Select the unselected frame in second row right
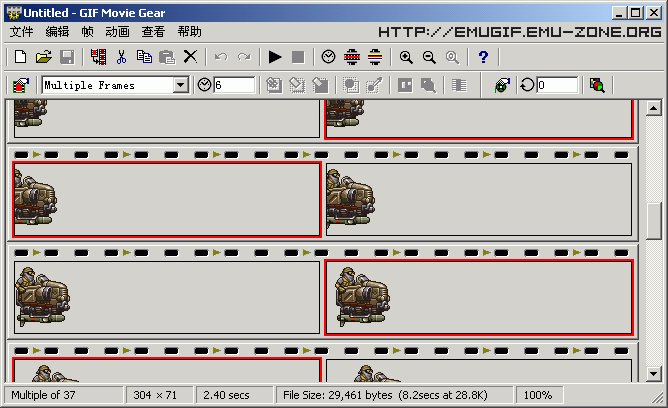The height and width of the screenshot is (408, 668). (479, 199)
